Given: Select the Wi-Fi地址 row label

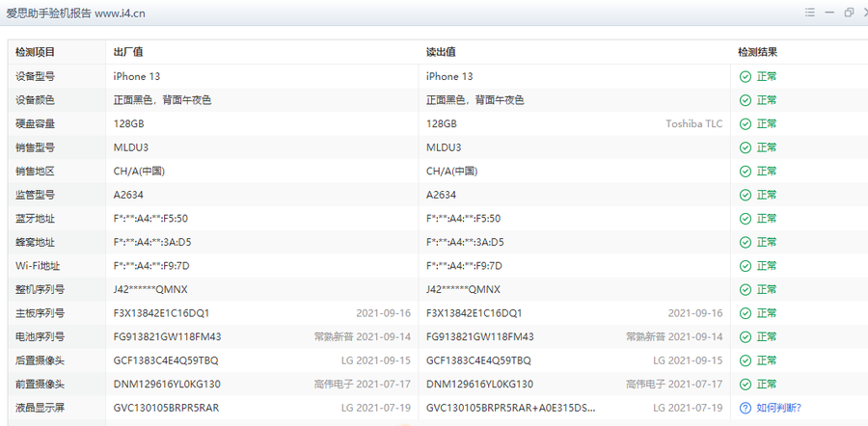Looking at the screenshot, I should (38, 266).
